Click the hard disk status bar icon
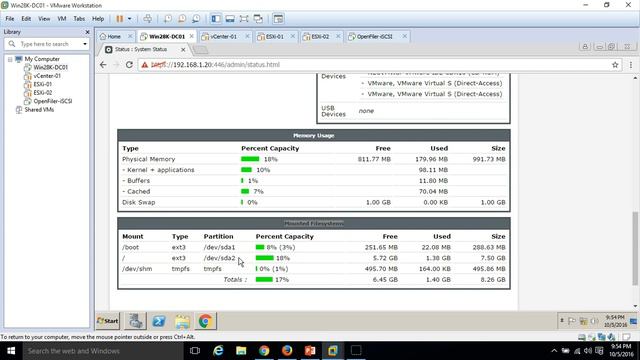 point(582,337)
